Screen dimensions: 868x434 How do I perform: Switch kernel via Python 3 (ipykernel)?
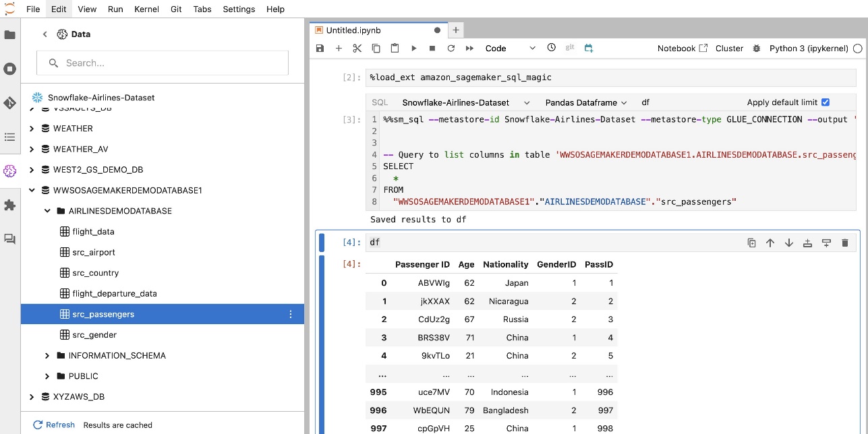coord(810,49)
